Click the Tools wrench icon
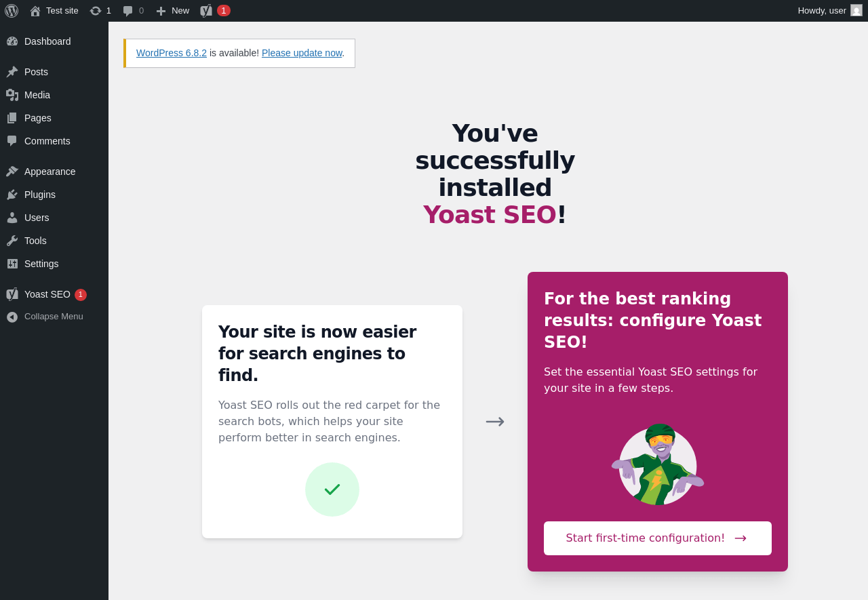Image resolution: width=868 pixels, height=600 pixels. point(12,241)
